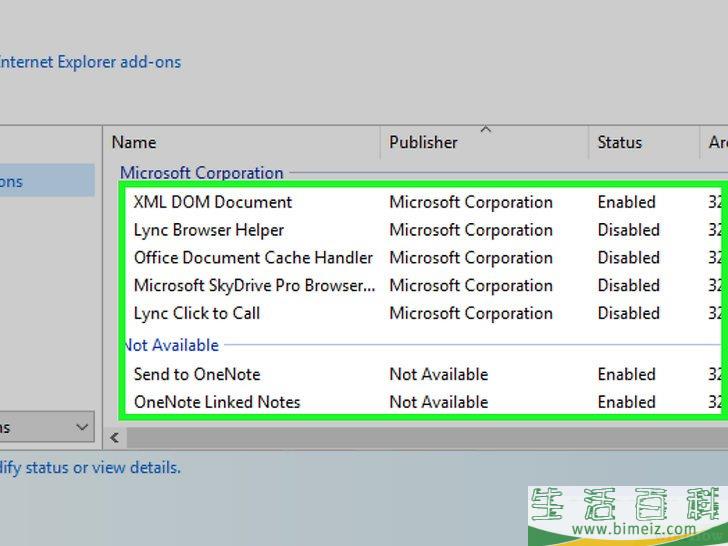Click the horizontal scrollbar left arrow
This screenshot has height=546, width=728.
pyautogui.click(x=115, y=437)
